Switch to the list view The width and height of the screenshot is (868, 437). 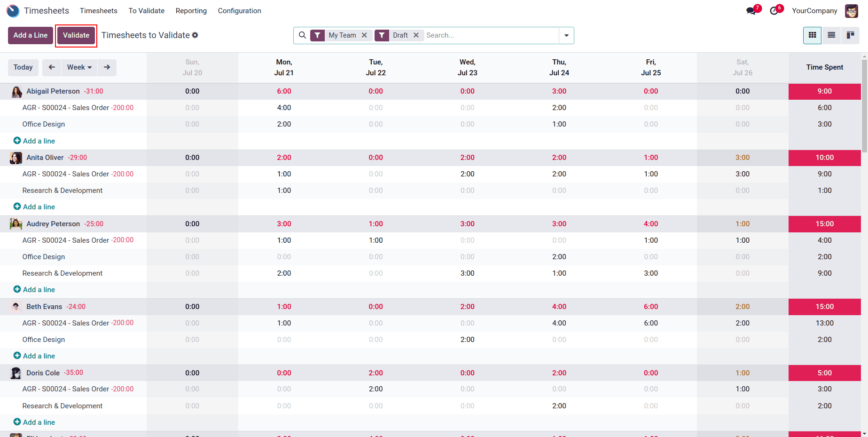coord(831,35)
